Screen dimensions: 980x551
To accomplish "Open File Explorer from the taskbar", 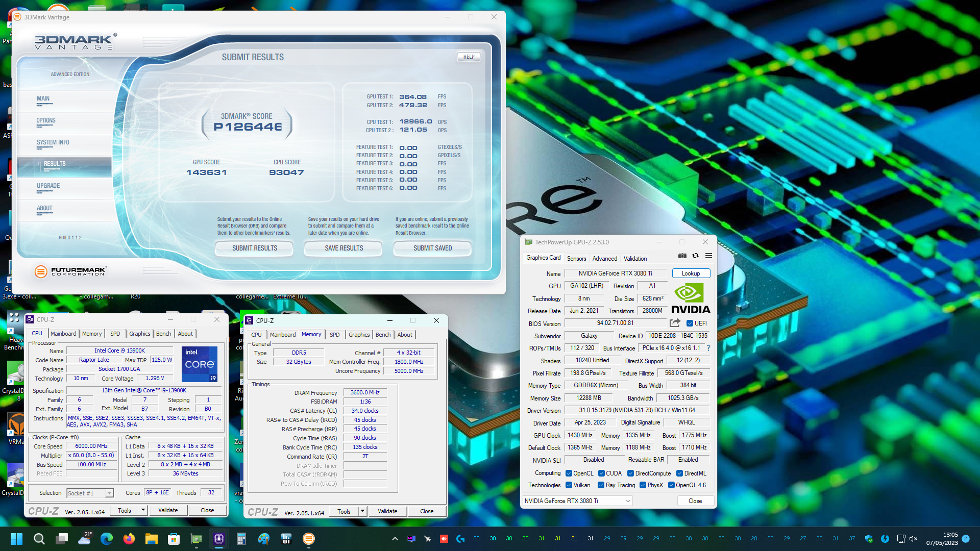I will point(152,539).
